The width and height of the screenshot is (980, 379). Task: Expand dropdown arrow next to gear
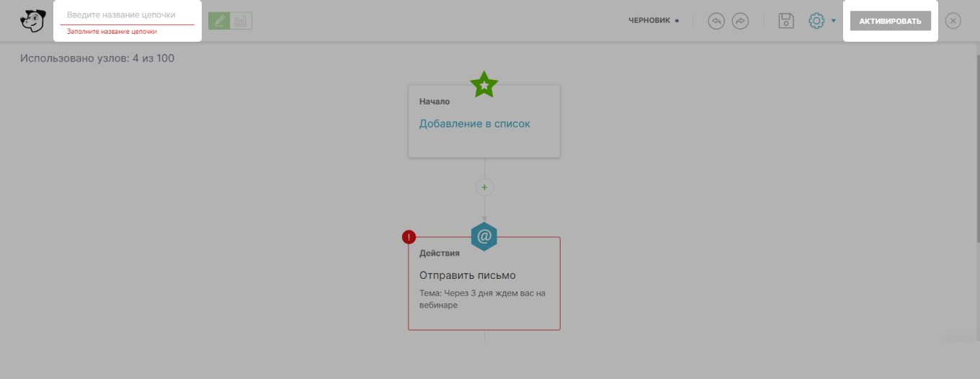tap(834, 21)
